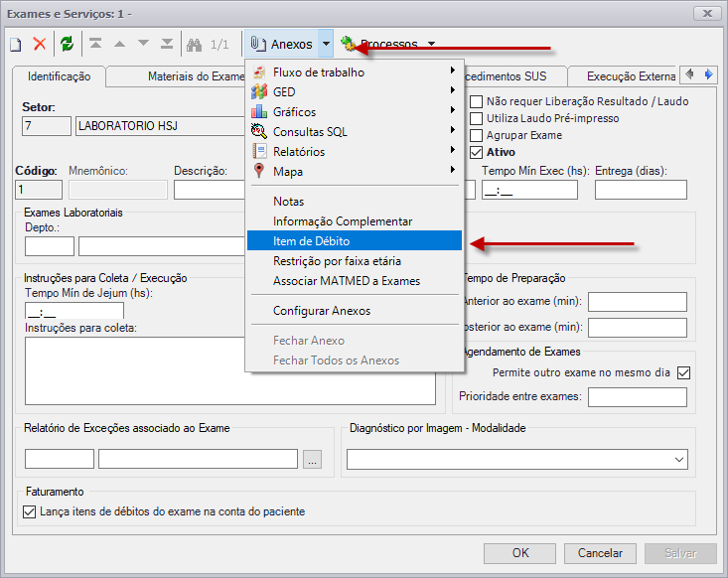This screenshot has width=728, height=578.
Task: Click the Processos gear icon
Action: (x=348, y=44)
